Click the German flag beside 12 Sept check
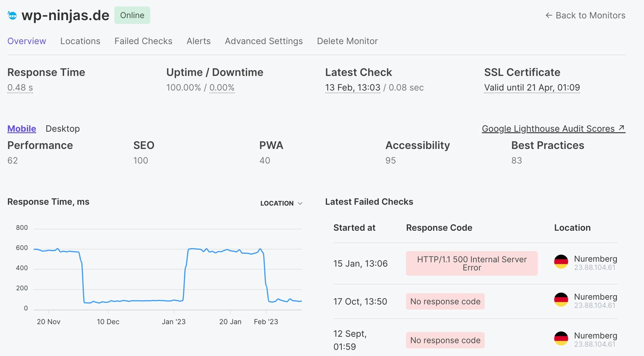 coord(561,338)
